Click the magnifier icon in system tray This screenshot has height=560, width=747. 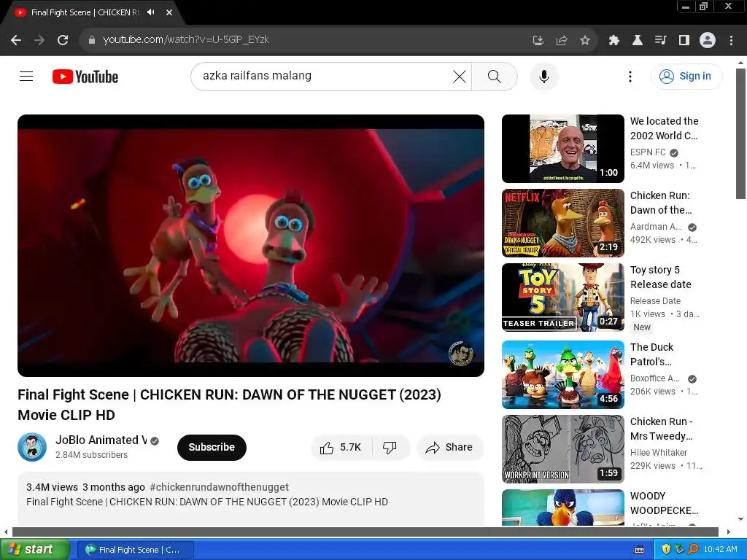pos(693,550)
